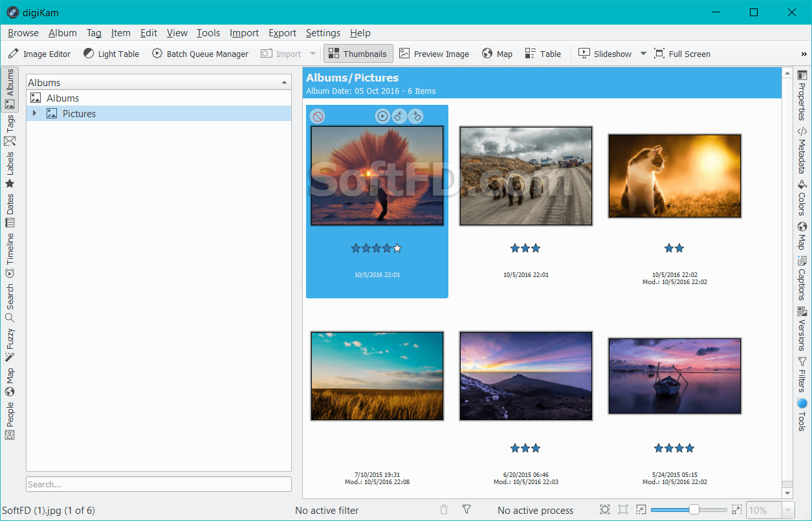Open the Colors right sidebar
The height and width of the screenshot is (521, 812).
pyautogui.click(x=802, y=197)
